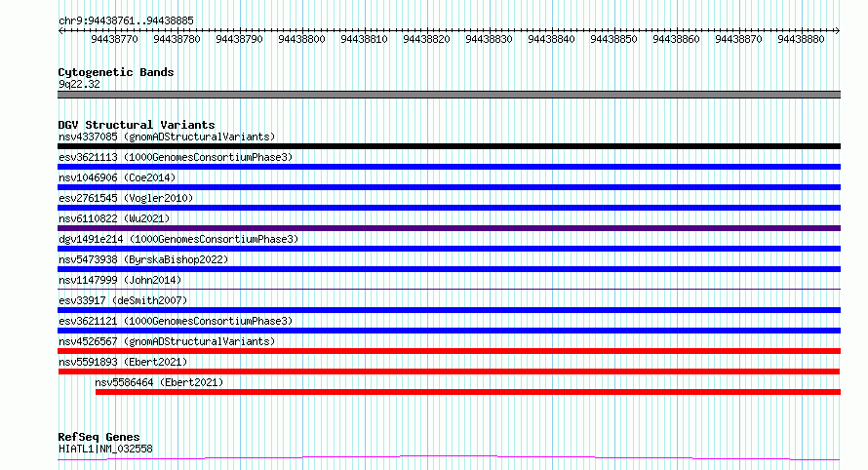Click the thin purple line under nsv1147999
868x470 pixels.
click(x=449, y=289)
